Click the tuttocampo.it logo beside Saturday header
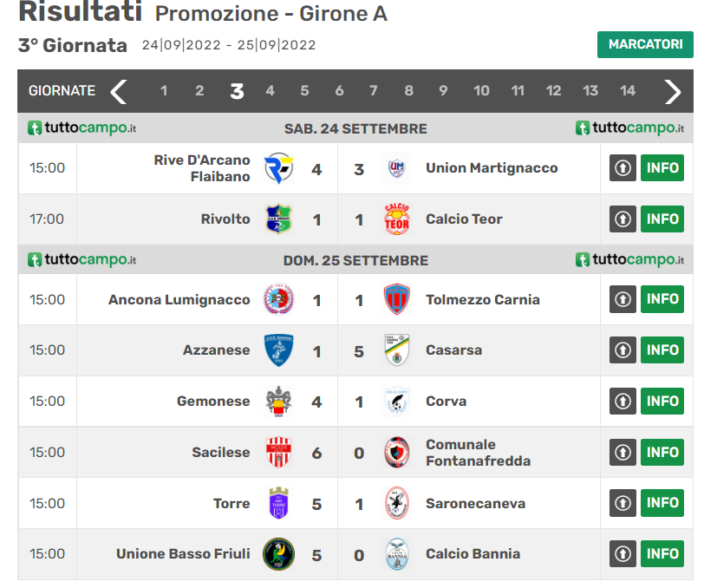This screenshot has width=704, height=588. click(x=81, y=128)
